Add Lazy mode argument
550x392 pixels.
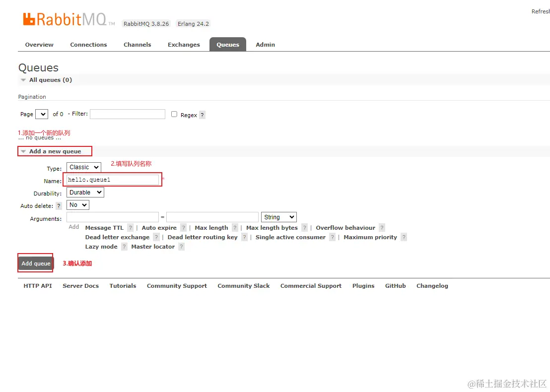coord(101,247)
